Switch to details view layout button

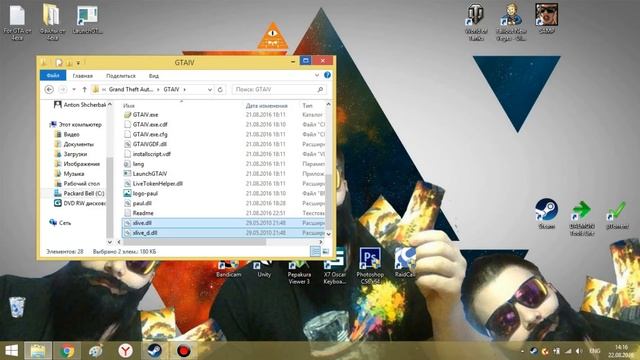(315, 251)
